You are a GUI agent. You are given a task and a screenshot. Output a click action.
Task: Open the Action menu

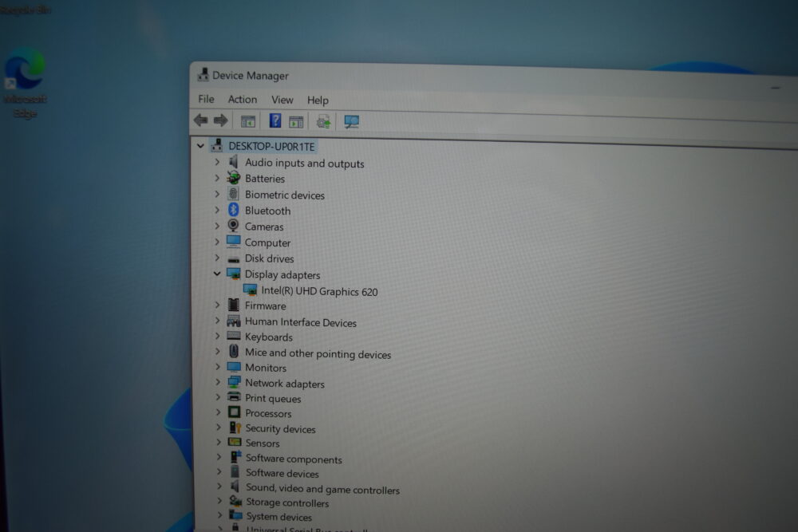click(x=243, y=99)
